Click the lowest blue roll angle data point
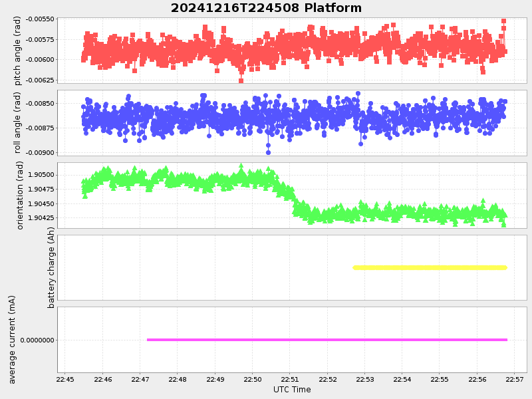 point(269,153)
